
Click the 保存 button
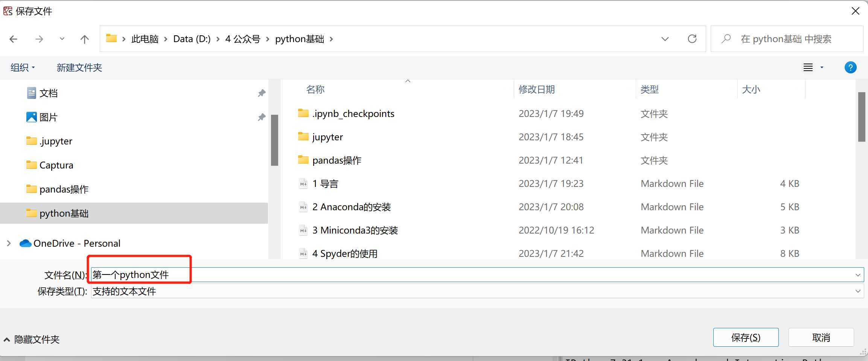[746, 337]
